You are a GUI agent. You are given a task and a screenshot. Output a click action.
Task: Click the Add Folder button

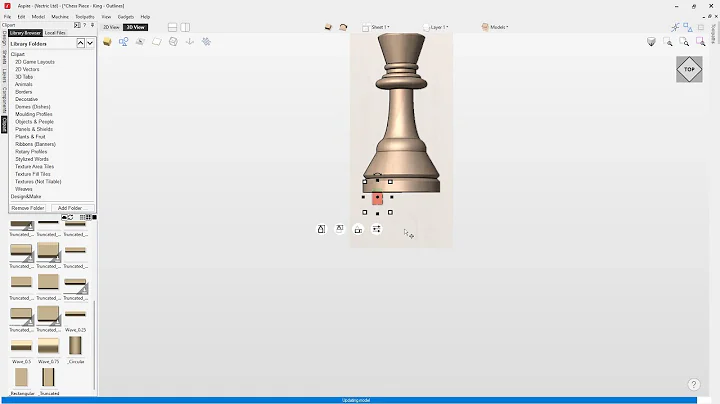click(x=72, y=208)
